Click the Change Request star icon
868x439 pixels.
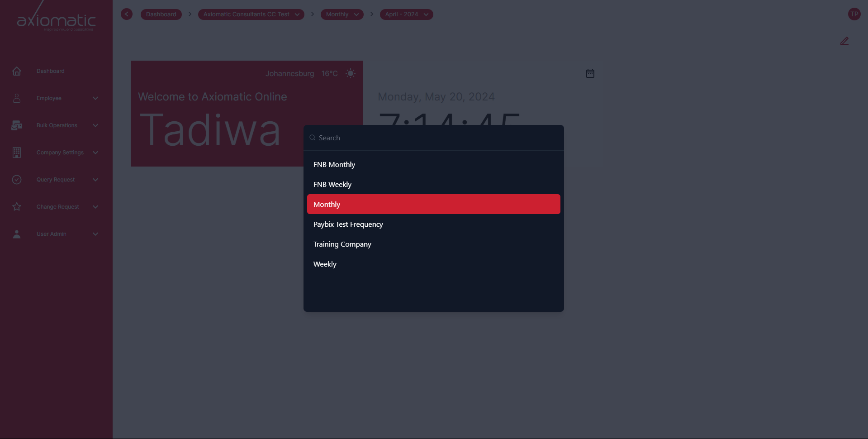coord(17,207)
